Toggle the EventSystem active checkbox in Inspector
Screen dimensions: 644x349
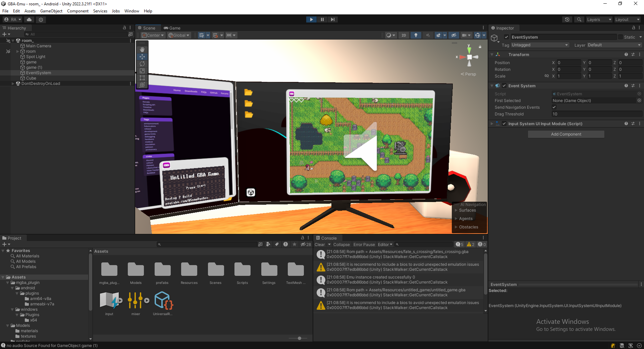506,37
